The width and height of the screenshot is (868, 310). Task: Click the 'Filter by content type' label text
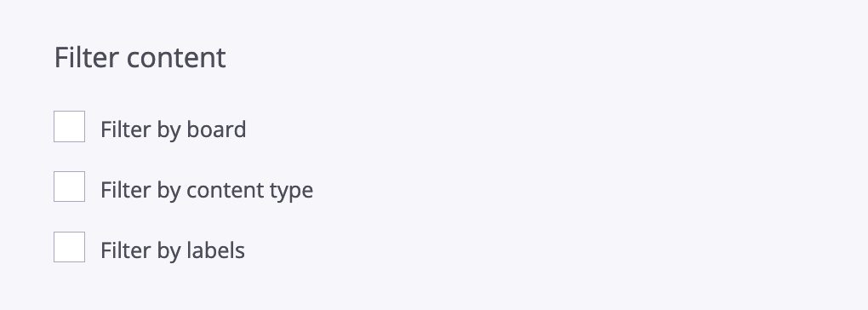(207, 190)
